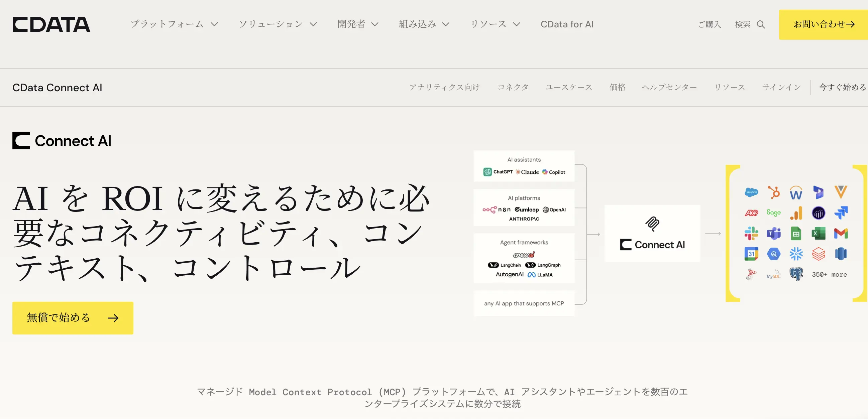The height and width of the screenshot is (419, 868).
Task: Open the 開発者 dropdown menu
Action: (x=358, y=24)
